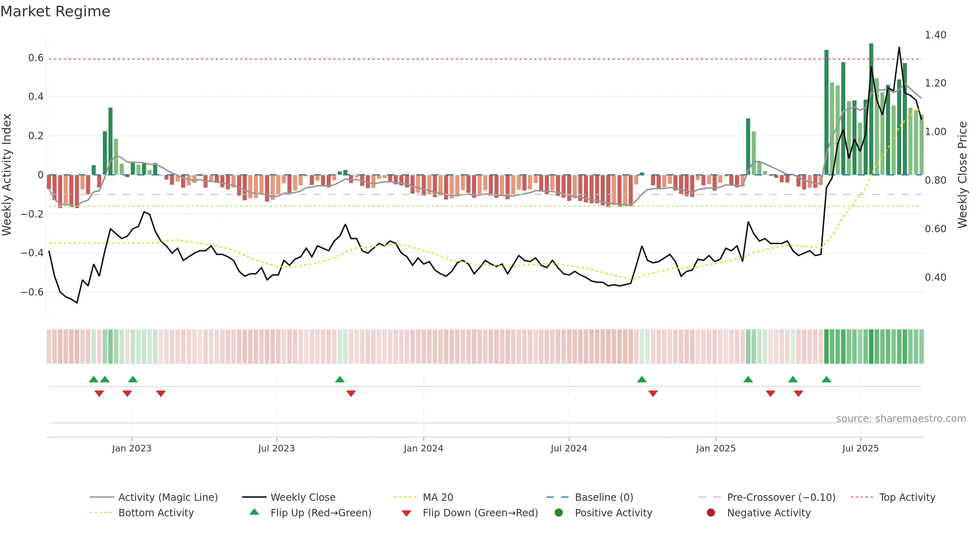Viewport: 980px width, 551px height.
Task: Click the Jan 2025 x-axis label
Action: [x=716, y=449]
